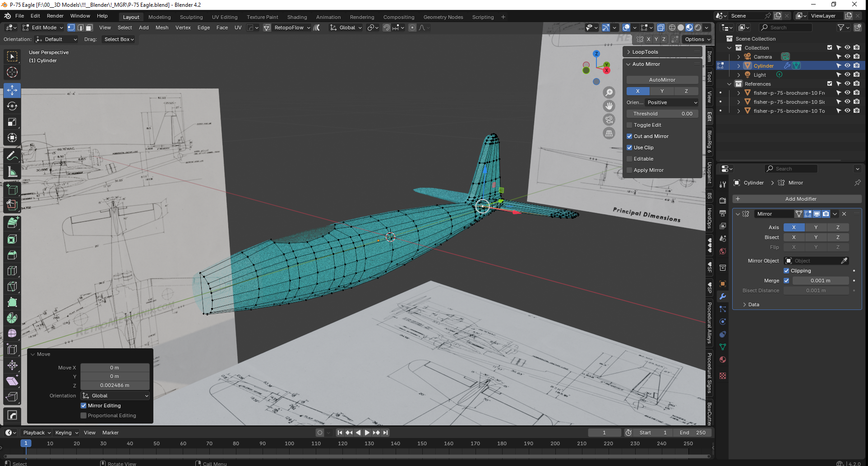The image size is (868, 466).
Task: Switch to the UV Editing workspace tab
Action: (225, 17)
